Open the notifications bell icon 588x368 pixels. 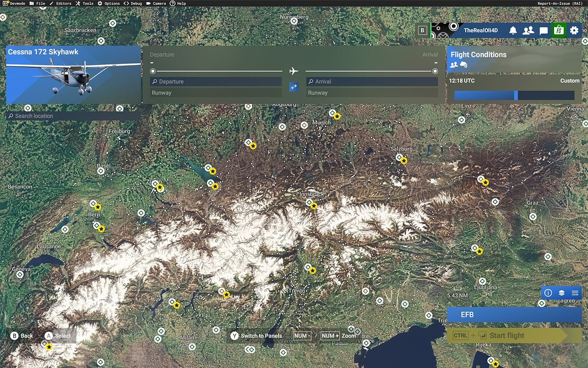click(x=513, y=30)
